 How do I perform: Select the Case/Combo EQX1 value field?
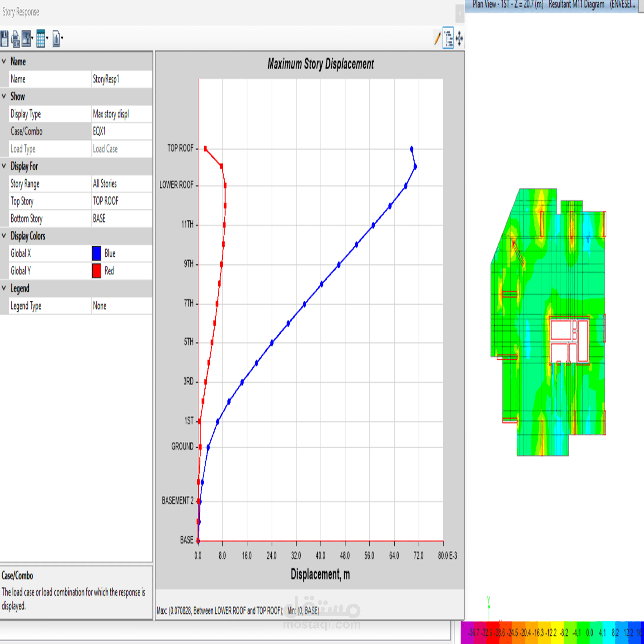click(x=122, y=131)
